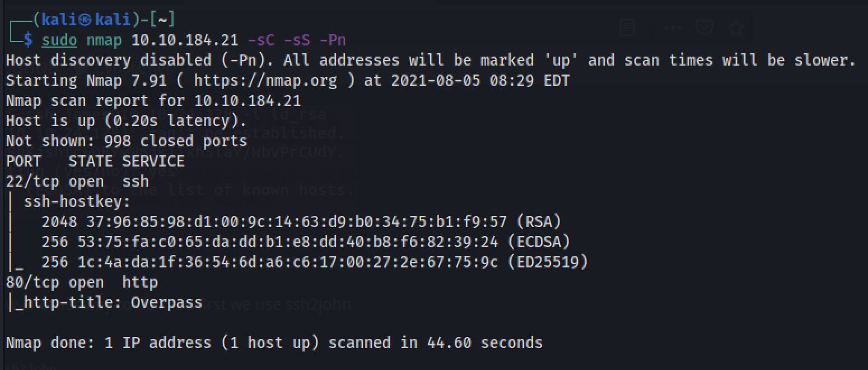The width and height of the screenshot is (868, 370).
Task: Click the RSA host key fingerprint line
Action: pos(301,222)
